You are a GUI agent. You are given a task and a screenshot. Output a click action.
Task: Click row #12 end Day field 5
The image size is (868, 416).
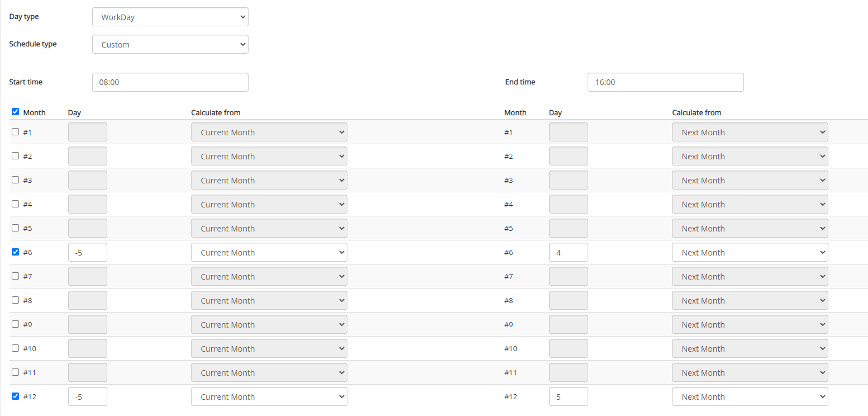coord(569,396)
